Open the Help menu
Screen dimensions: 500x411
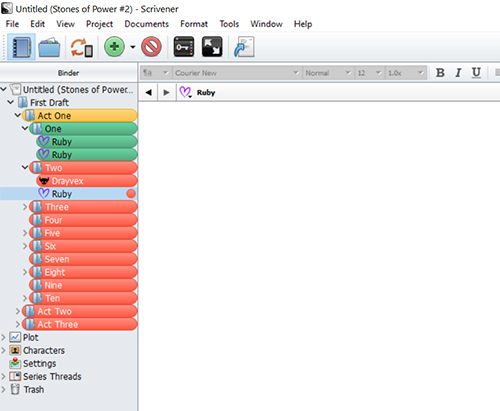tap(303, 24)
